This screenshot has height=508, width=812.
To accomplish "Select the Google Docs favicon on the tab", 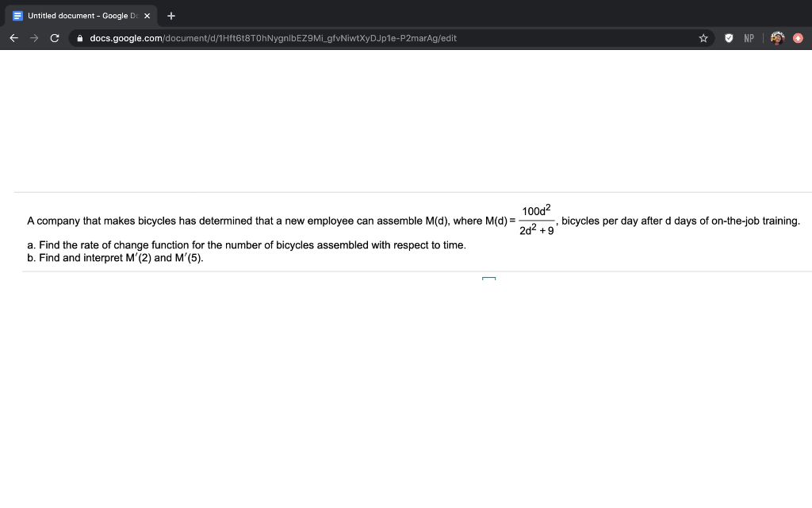I will click(17, 15).
